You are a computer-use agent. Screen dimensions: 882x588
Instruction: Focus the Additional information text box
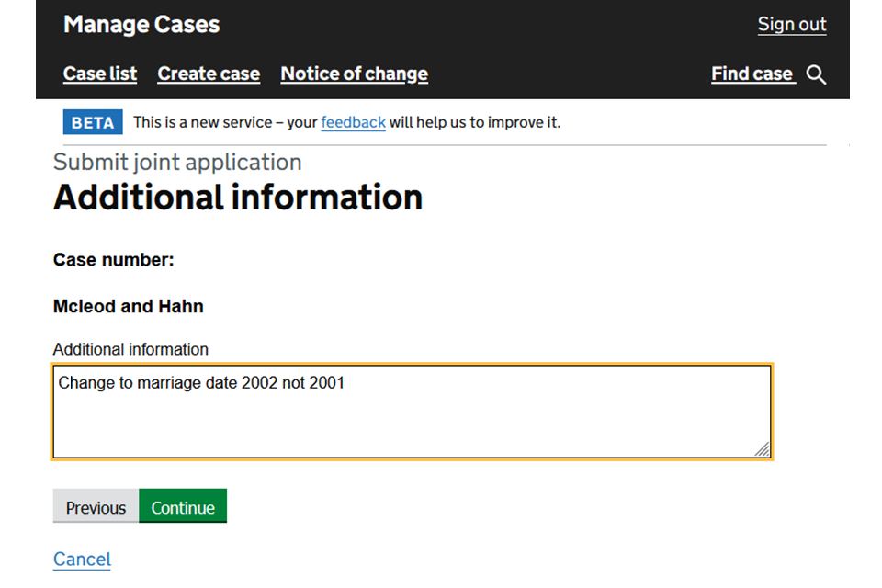(x=412, y=412)
